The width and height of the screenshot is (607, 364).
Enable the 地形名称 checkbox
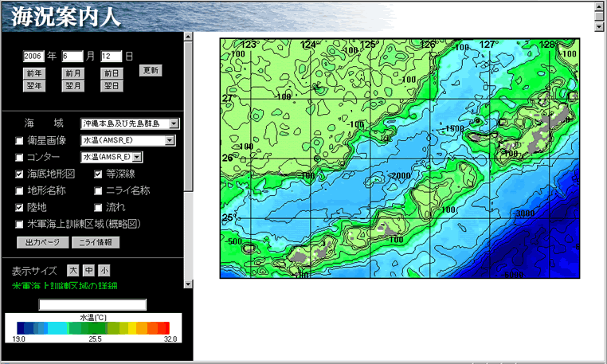(19, 190)
